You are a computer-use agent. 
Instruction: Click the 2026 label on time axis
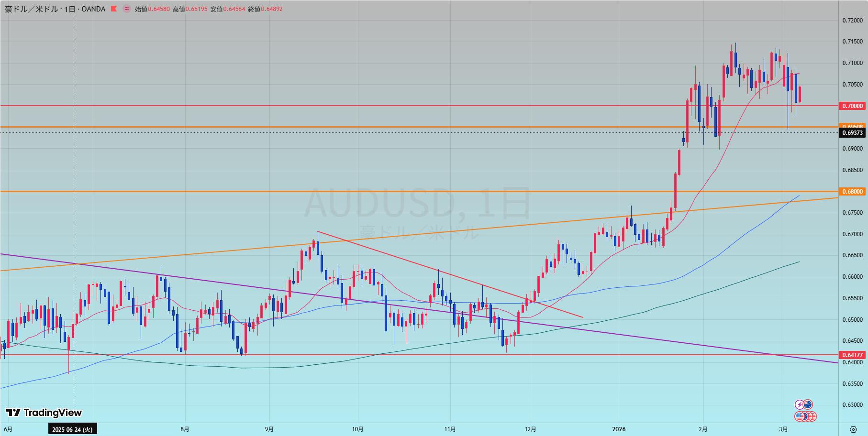619,429
